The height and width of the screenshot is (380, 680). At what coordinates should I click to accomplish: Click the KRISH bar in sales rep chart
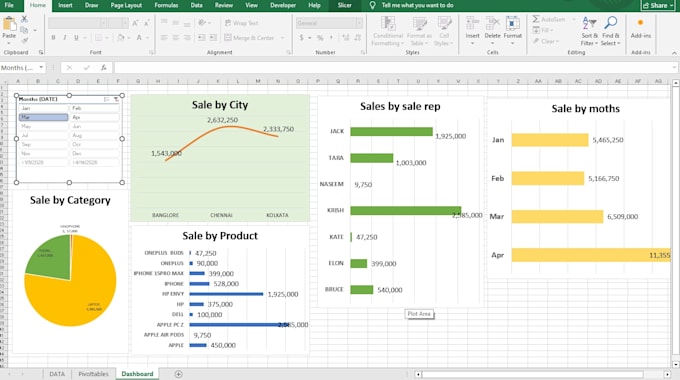pyautogui.click(x=405, y=210)
